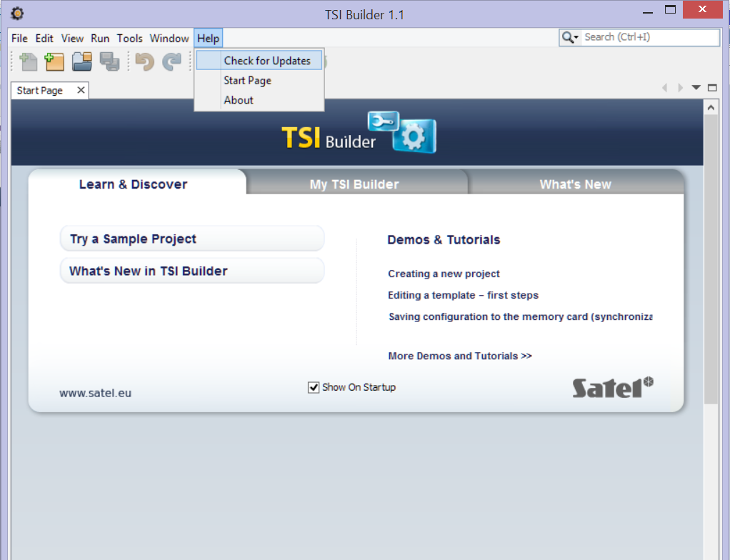The image size is (730, 560).
Task: Open Editing a template first steps link
Action: 464,295
